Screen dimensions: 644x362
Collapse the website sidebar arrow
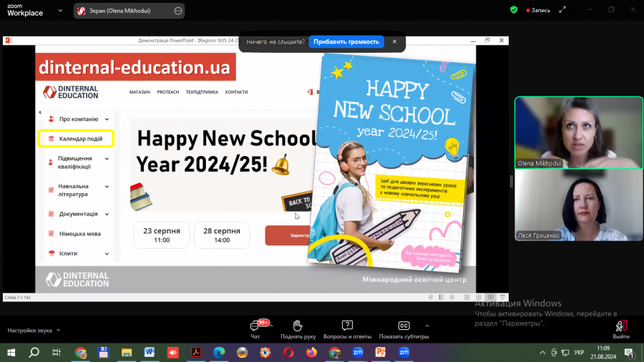pos(40,112)
